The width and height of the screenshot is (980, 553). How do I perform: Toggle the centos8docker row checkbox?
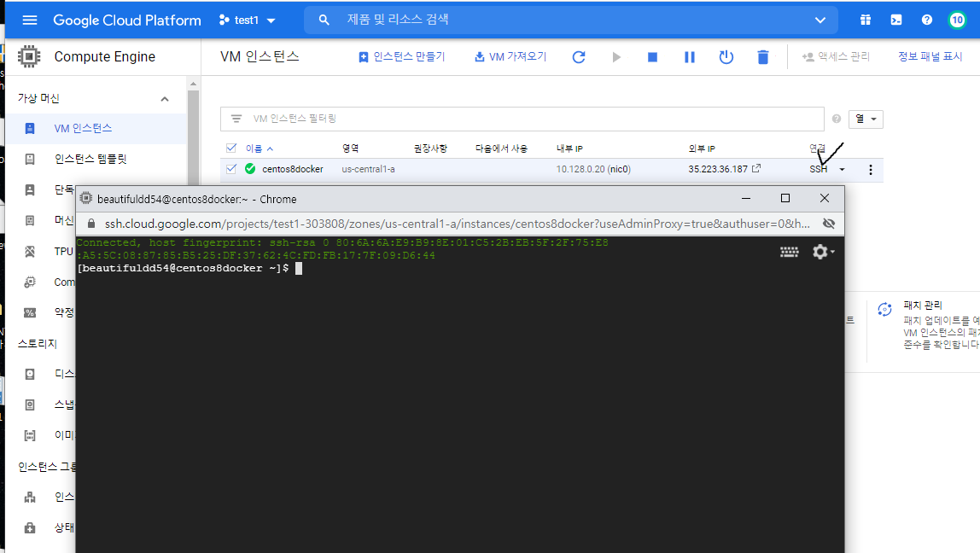231,169
